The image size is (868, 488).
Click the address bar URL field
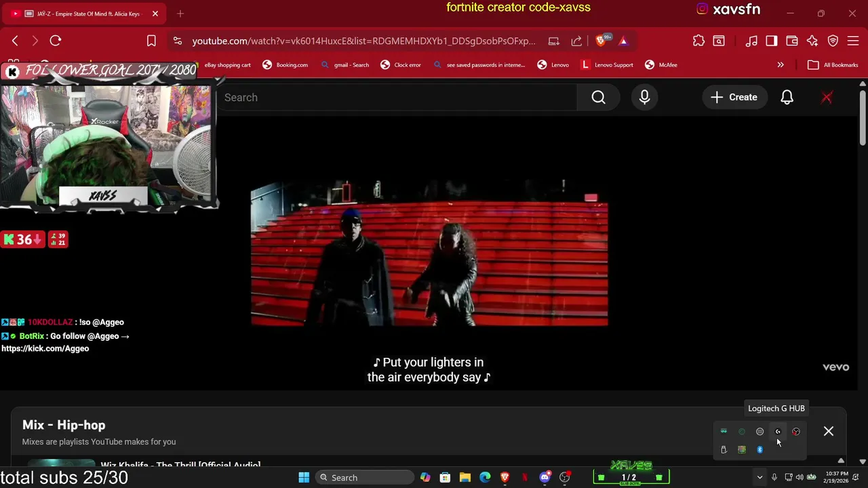pyautogui.click(x=363, y=41)
